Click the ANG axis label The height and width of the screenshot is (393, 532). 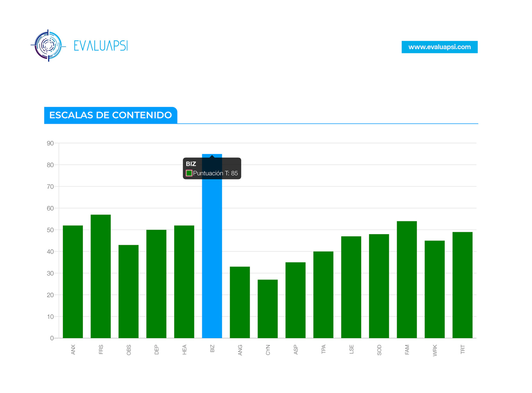click(x=240, y=350)
